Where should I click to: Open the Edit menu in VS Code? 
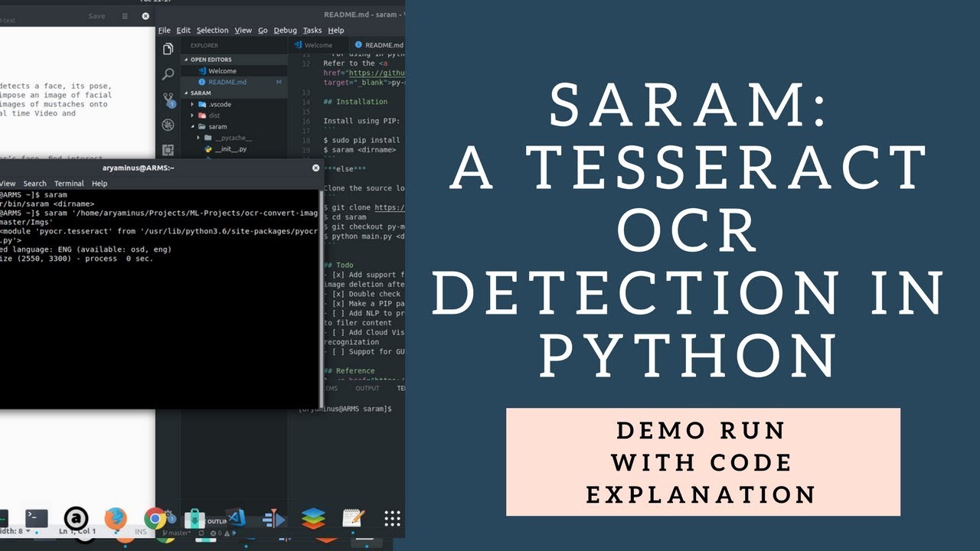184,30
